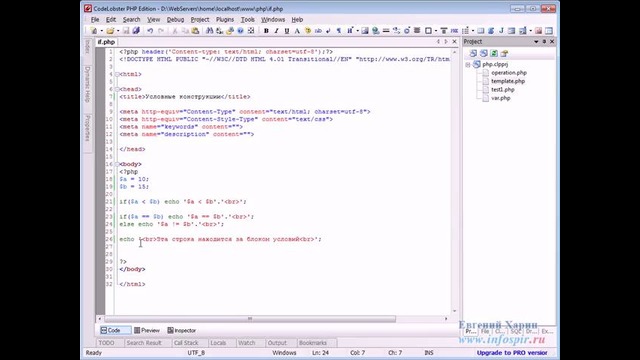This screenshot has width=640, height=360.
Task: Apply Underline formatting with the U icon
Action: tap(287, 31)
